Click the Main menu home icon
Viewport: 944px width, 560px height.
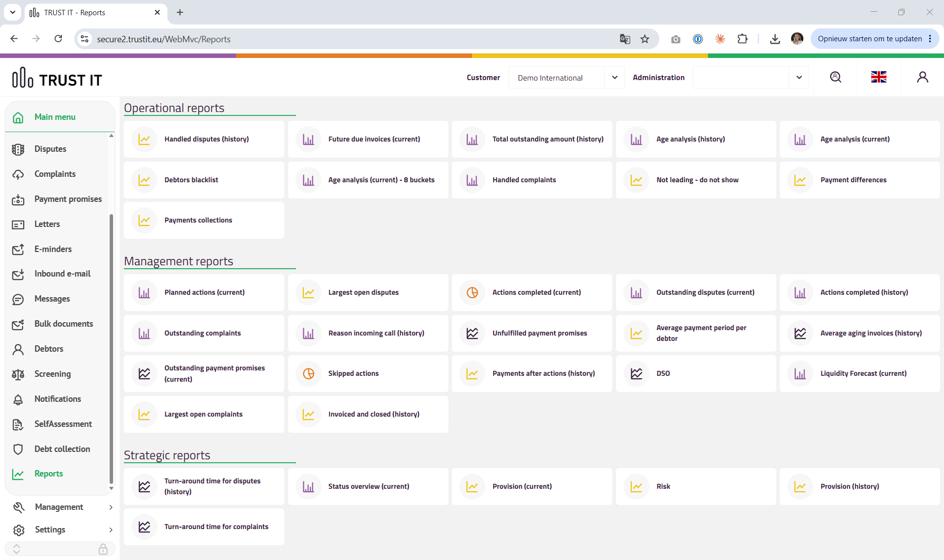[x=18, y=117]
